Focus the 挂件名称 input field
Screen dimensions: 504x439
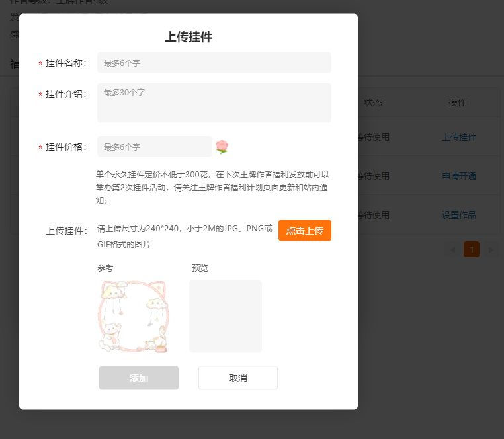pyautogui.click(x=214, y=63)
